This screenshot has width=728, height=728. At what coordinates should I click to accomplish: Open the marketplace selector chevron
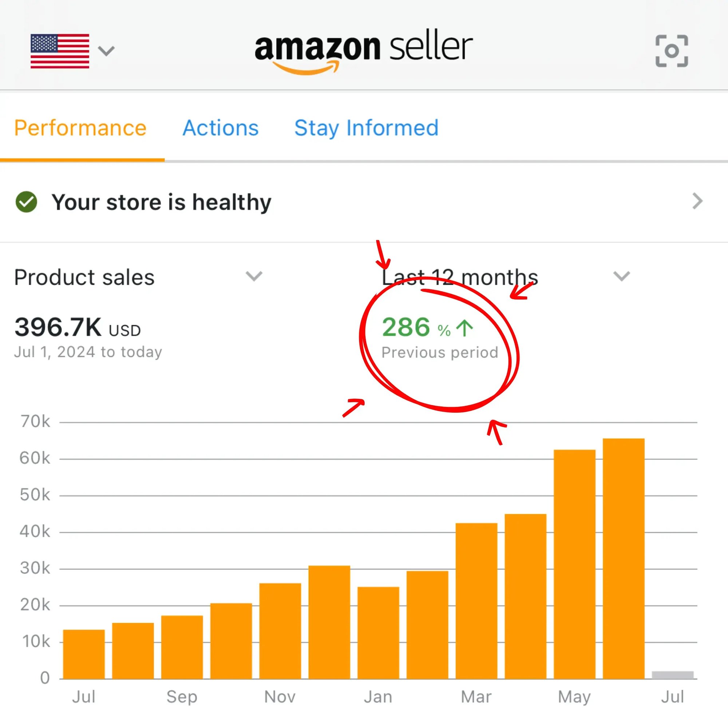106,51
